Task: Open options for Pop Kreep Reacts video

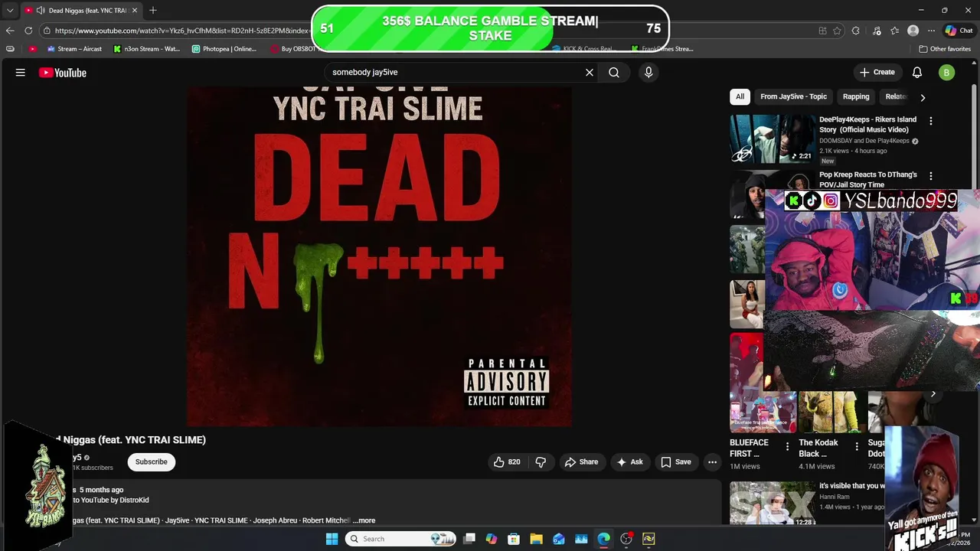Action: [x=931, y=176]
